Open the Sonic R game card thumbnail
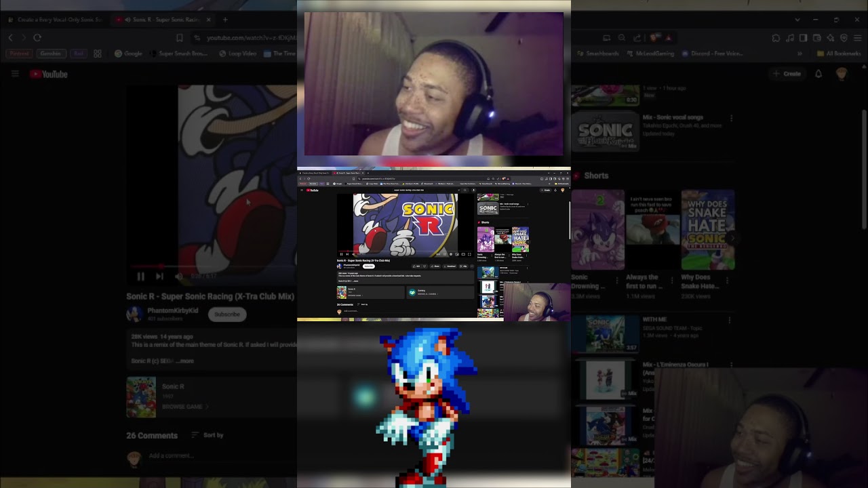 tap(140, 396)
